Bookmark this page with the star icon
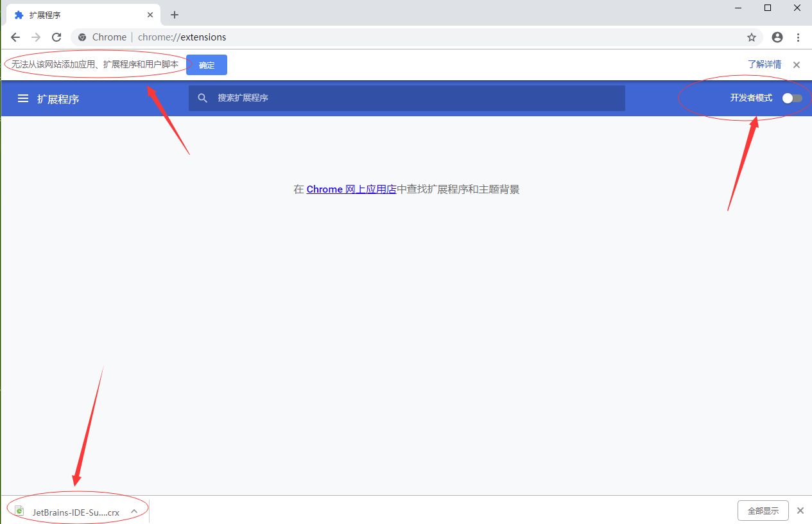 [x=752, y=37]
